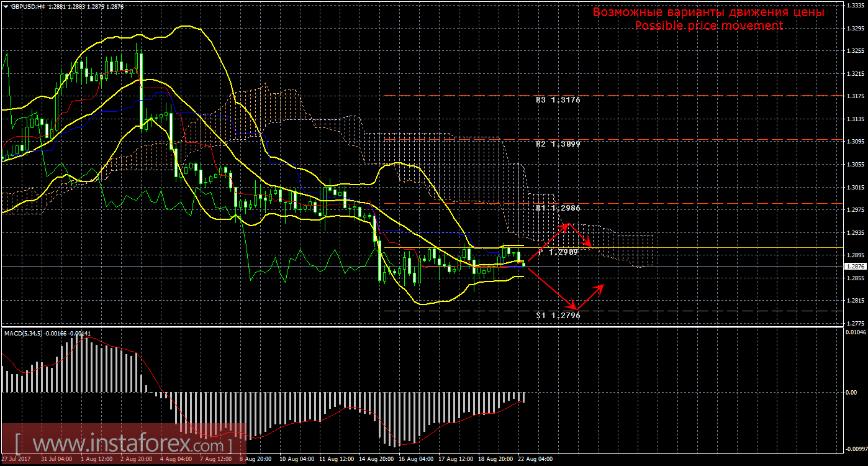Screen dimensions: 868x466
Task: Click the 8 Aug 20:00 time axis label
Action: point(255,460)
